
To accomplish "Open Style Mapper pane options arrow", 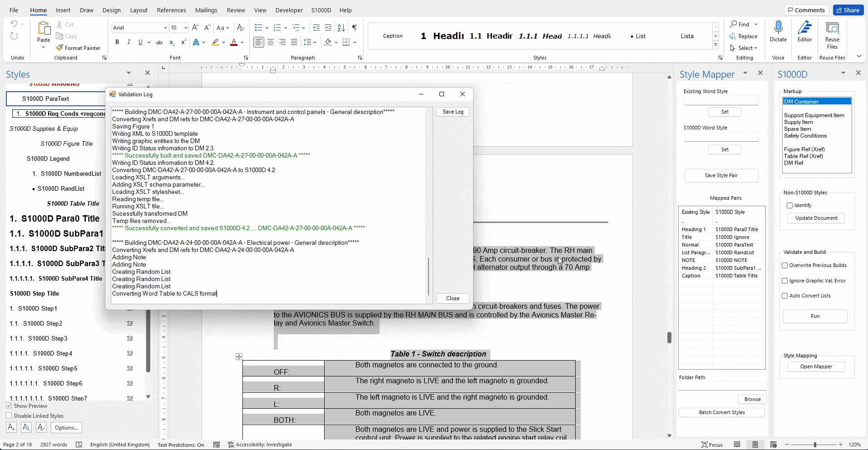I will (745, 73).
